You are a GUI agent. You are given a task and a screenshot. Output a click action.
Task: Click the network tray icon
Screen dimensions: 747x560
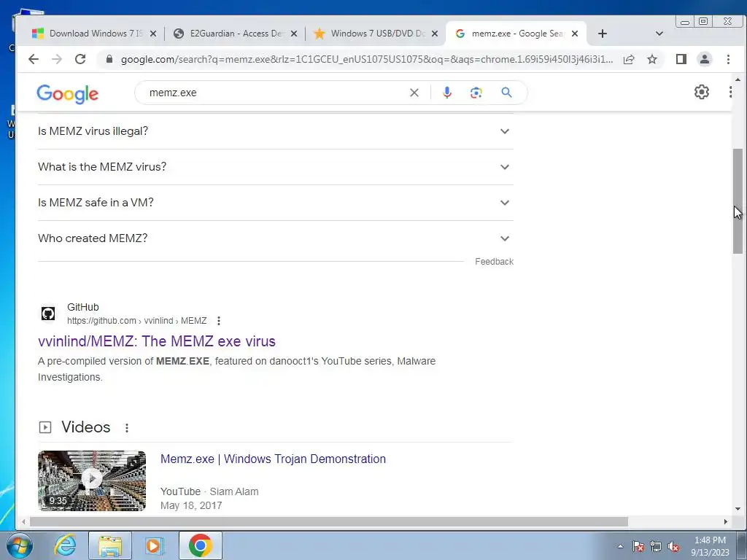[656, 546]
